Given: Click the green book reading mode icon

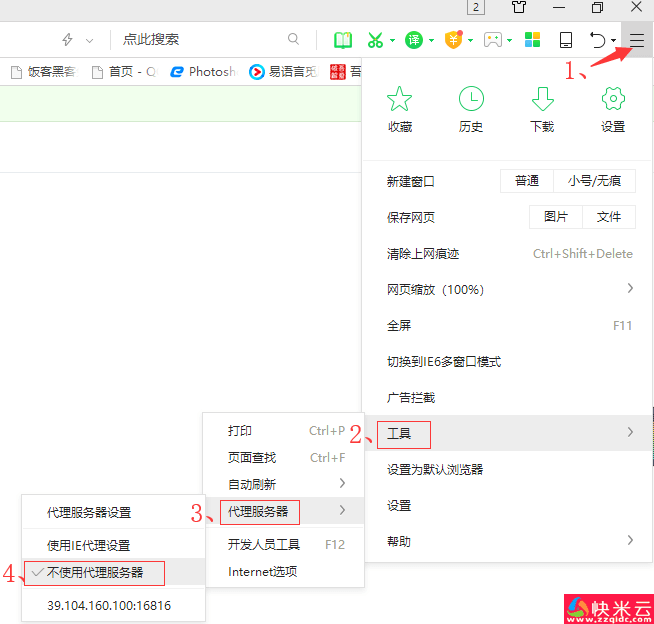Looking at the screenshot, I should 343,40.
